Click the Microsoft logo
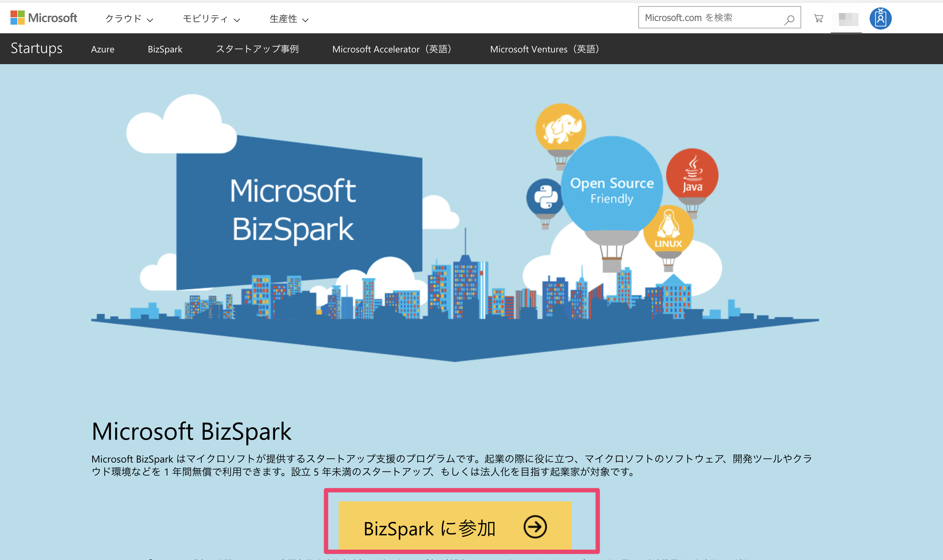This screenshot has width=943, height=560. click(x=44, y=17)
